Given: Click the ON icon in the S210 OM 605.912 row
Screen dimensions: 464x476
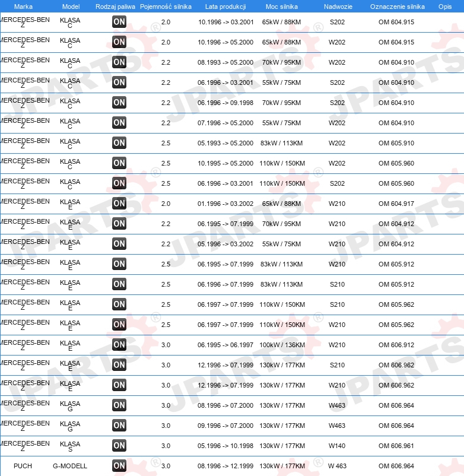Looking at the screenshot, I should coord(119,284).
